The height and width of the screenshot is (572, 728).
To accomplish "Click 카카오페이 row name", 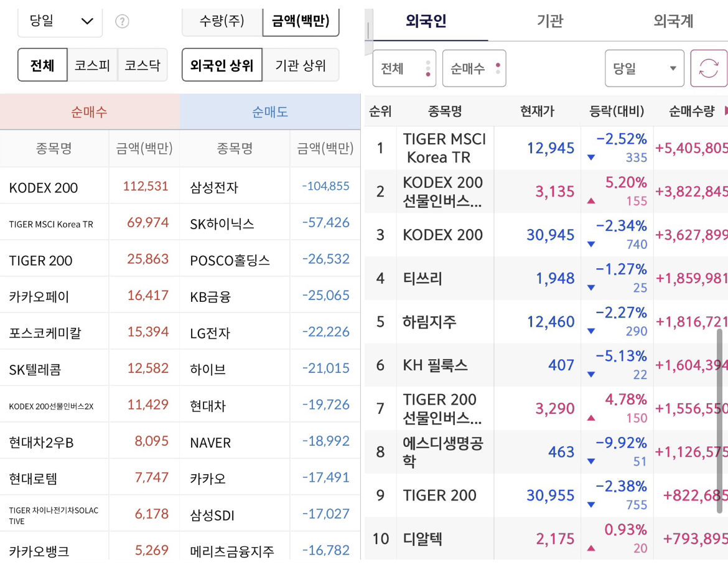I will (39, 297).
